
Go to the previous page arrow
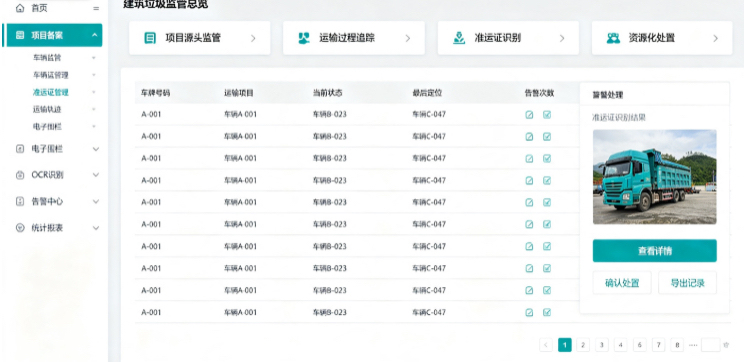tap(546, 345)
